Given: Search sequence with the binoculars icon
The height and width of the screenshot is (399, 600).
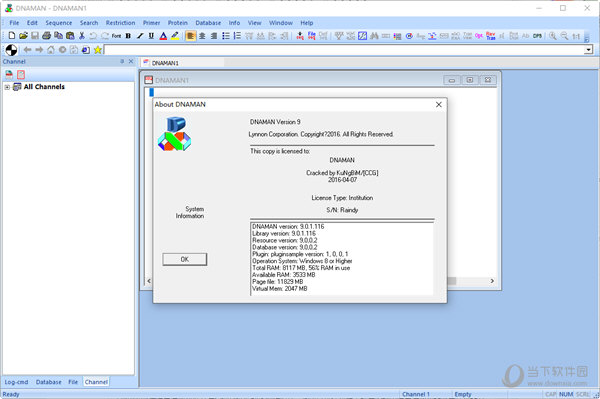Looking at the screenshot, I should pyautogui.click(x=374, y=36).
